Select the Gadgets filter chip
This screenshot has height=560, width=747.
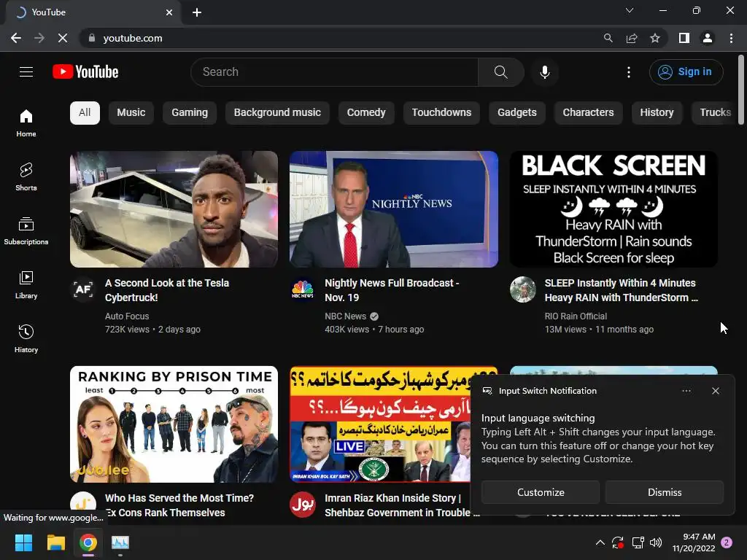tap(517, 113)
